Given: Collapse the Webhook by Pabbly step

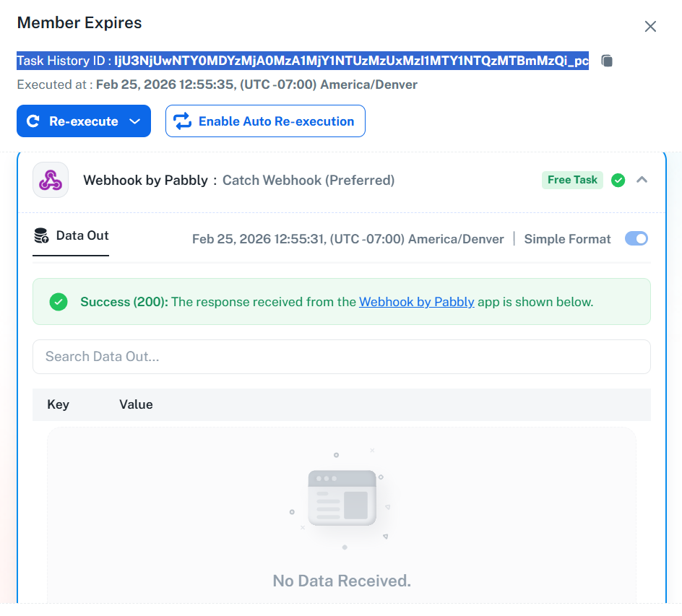Looking at the screenshot, I should 642,180.
